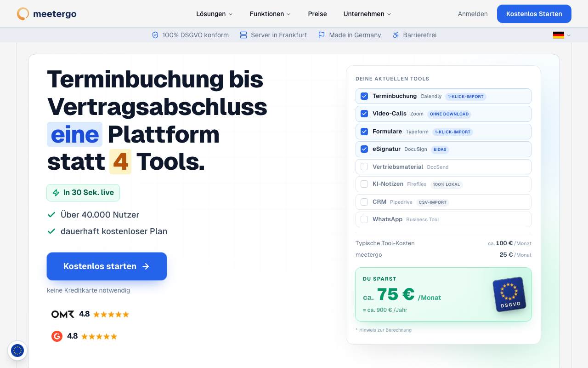
Task: Click Barrierefrei text
Action: 420,35
